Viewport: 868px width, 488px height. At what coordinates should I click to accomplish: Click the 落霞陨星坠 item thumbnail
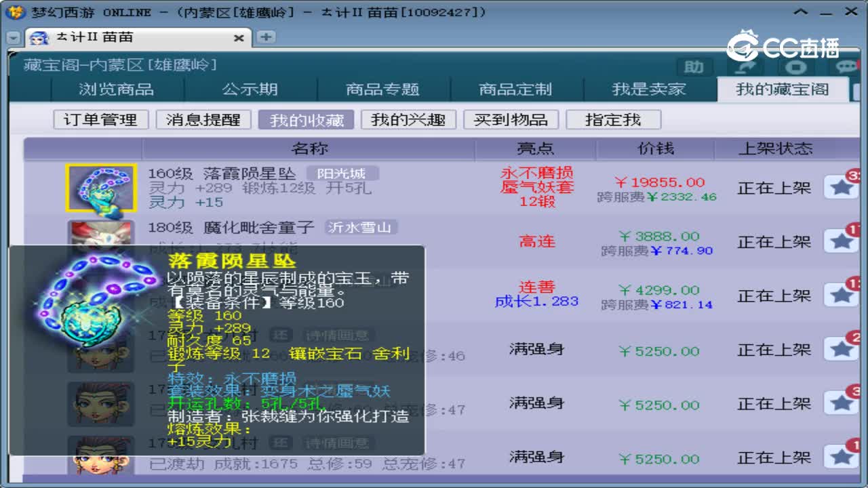click(x=102, y=188)
